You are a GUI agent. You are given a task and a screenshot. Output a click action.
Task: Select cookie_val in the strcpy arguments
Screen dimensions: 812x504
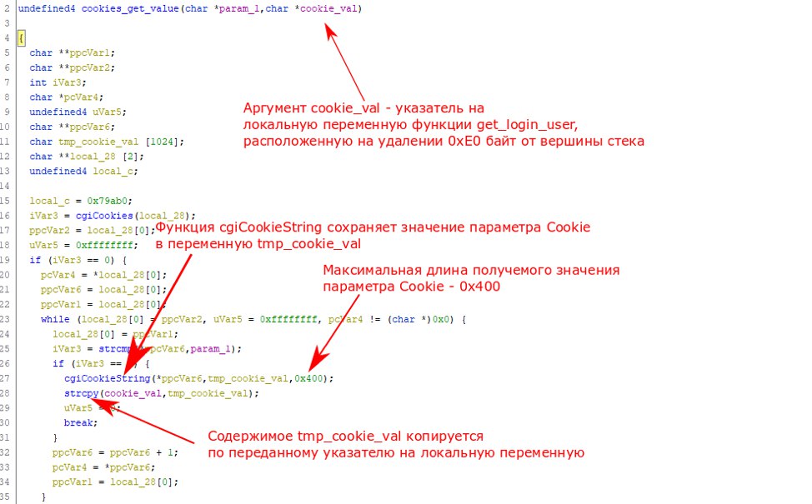click(x=133, y=393)
